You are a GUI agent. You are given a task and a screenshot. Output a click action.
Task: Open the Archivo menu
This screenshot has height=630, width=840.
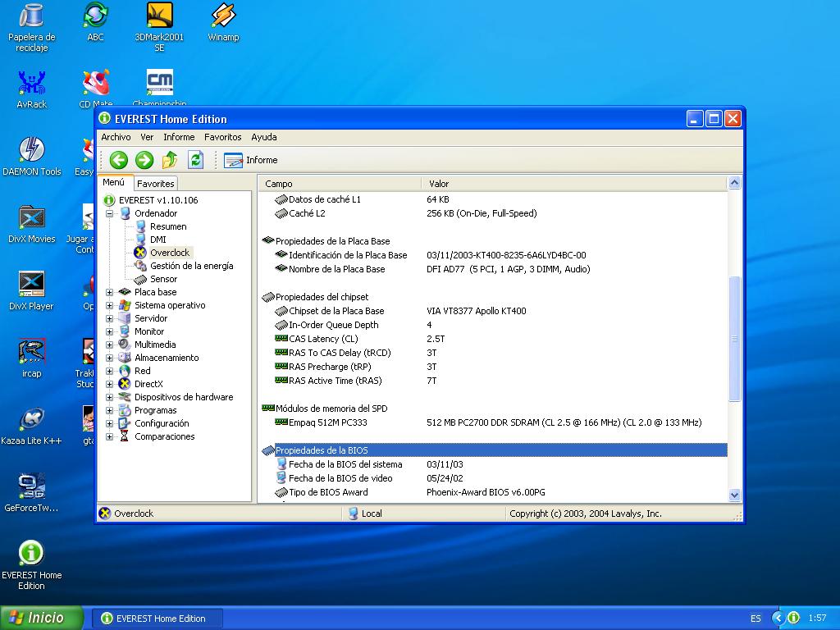pyautogui.click(x=116, y=137)
